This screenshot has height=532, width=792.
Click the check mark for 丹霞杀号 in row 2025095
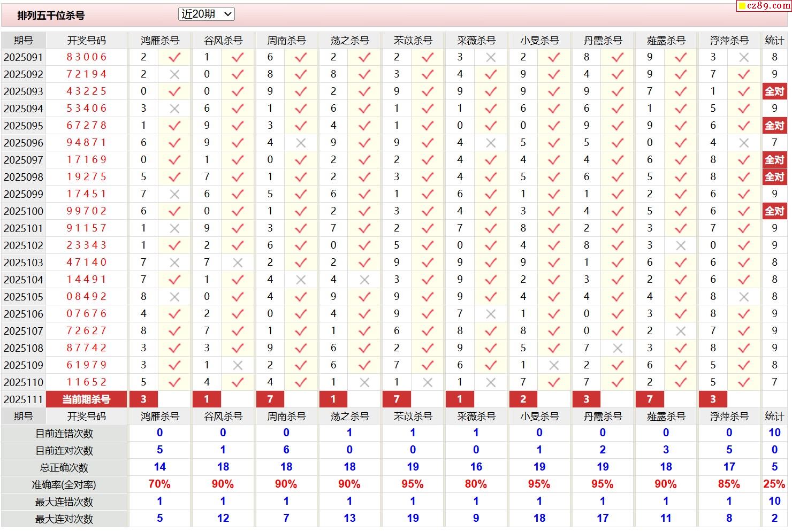pos(618,126)
